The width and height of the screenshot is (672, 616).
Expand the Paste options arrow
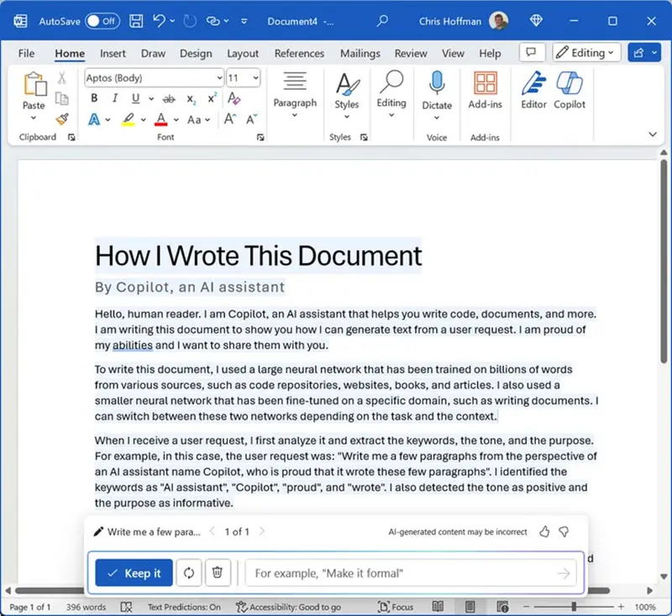[x=34, y=118]
